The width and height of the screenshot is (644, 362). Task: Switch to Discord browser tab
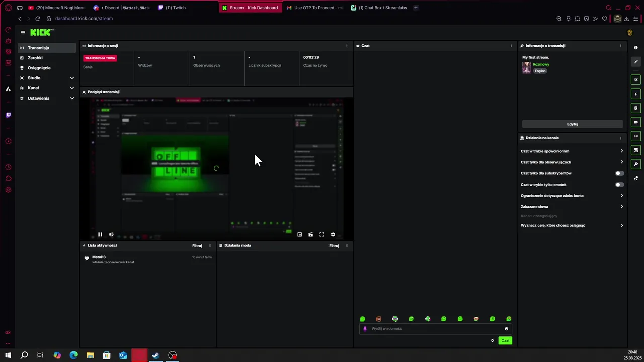pyautogui.click(x=122, y=8)
